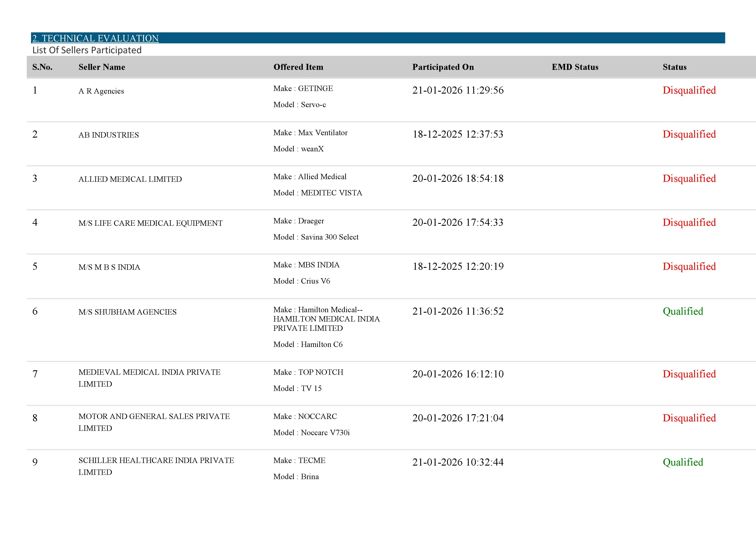Click the timestamp '20-01-2026 17:21:04'
The width and height of the screenshot is (756, 535).
(458, 418)
